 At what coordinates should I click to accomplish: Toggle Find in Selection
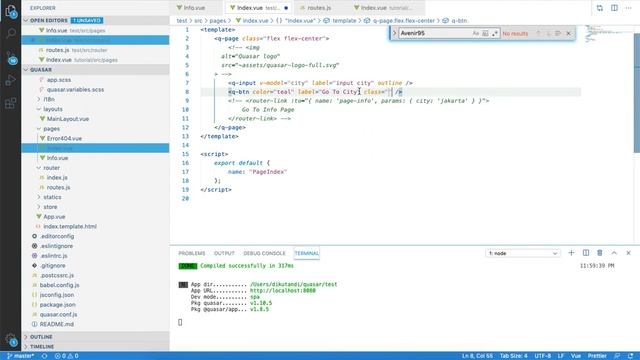click(558, 33)
